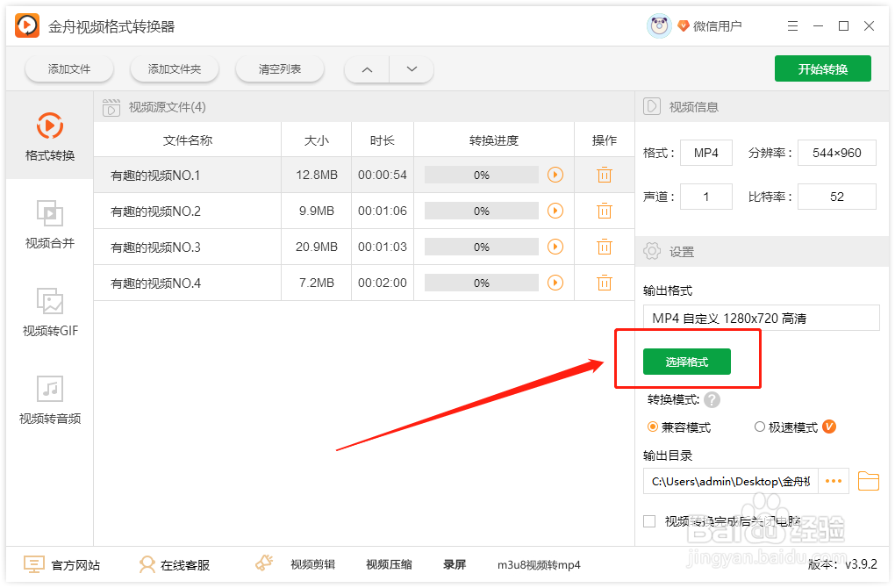
Task: Open the 录屏 screen recorder tool
Action: [x=456, y=564]
